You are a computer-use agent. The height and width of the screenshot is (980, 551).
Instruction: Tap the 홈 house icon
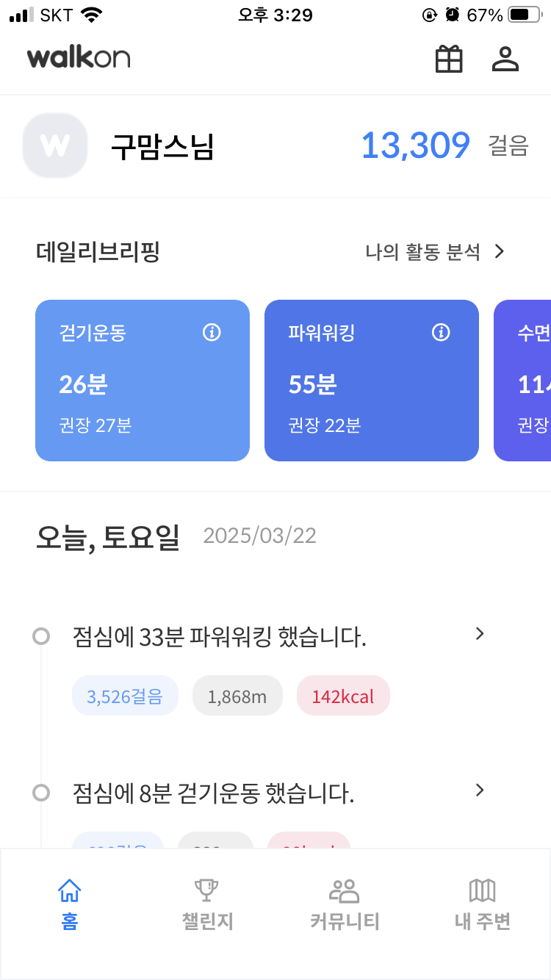point(69,891)
